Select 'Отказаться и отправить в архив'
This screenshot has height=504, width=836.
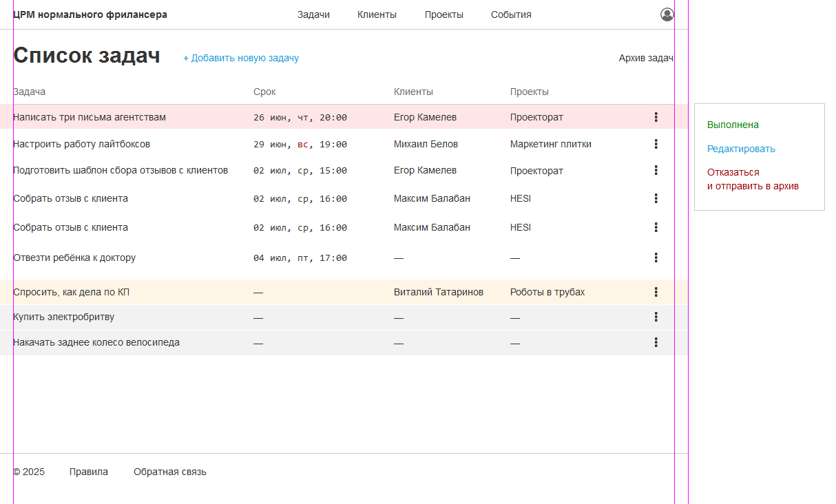coord(753,179)
